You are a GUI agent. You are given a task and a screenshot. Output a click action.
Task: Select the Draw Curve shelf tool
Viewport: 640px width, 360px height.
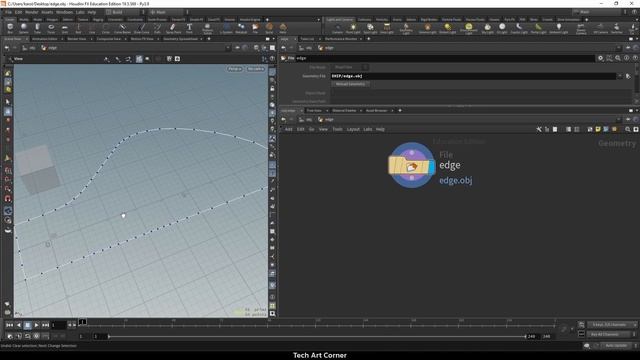pos(142,28)
